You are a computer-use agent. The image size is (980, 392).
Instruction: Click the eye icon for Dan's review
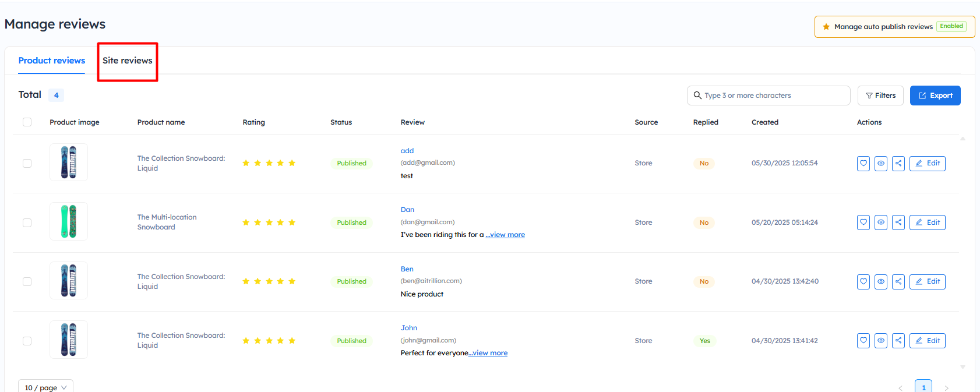[881, 223]
